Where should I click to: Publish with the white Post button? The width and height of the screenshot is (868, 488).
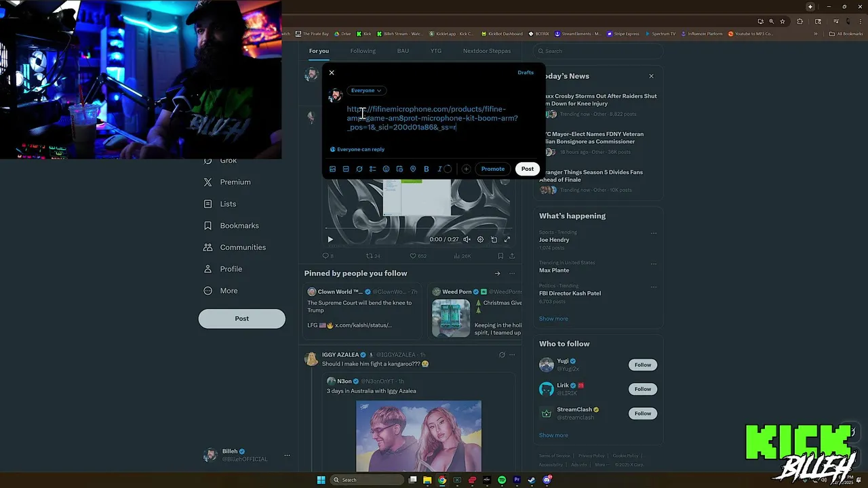point(528,169)
